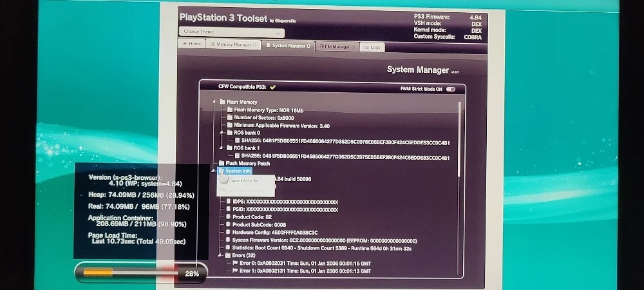Click the Flash Memory Type folder icon

click(230, 110)
